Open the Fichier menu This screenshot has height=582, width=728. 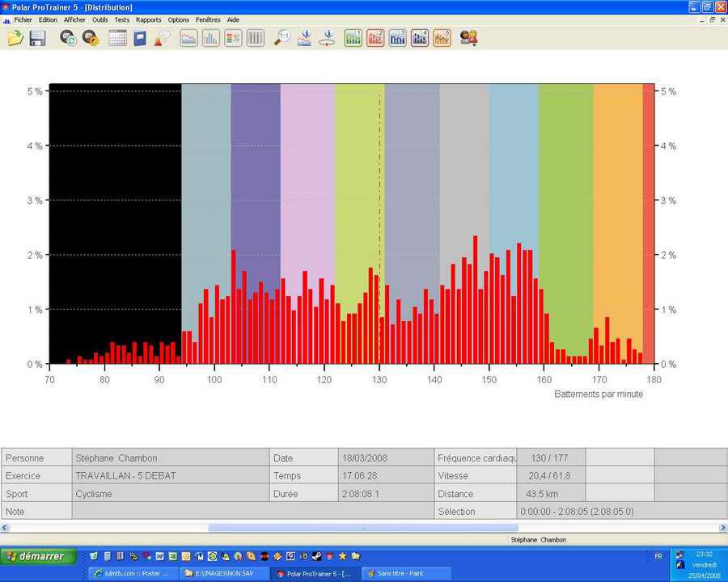23,19
